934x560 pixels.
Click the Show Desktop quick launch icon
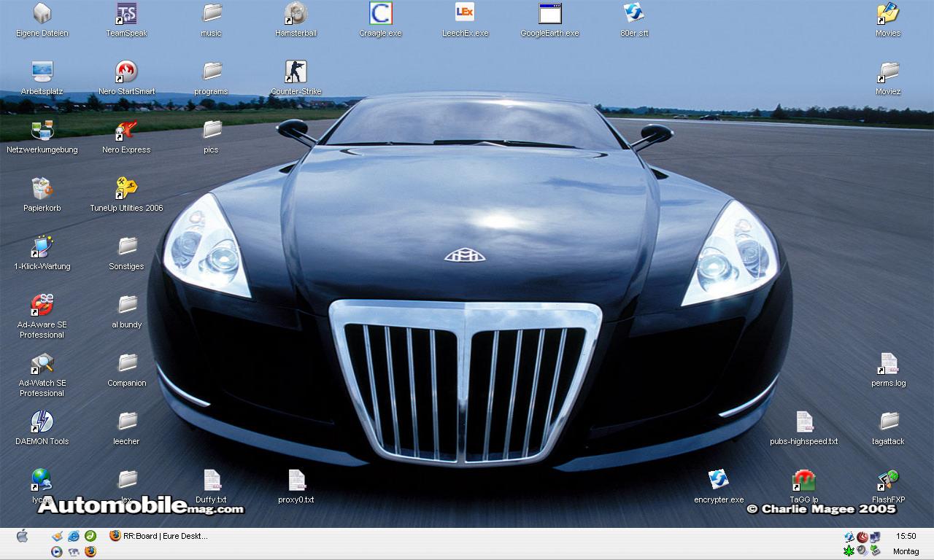pos(57,536)
